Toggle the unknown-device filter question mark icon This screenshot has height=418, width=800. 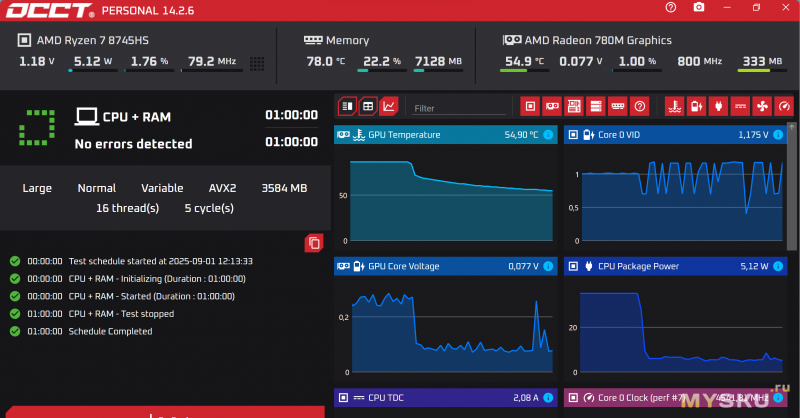(639, 106)
